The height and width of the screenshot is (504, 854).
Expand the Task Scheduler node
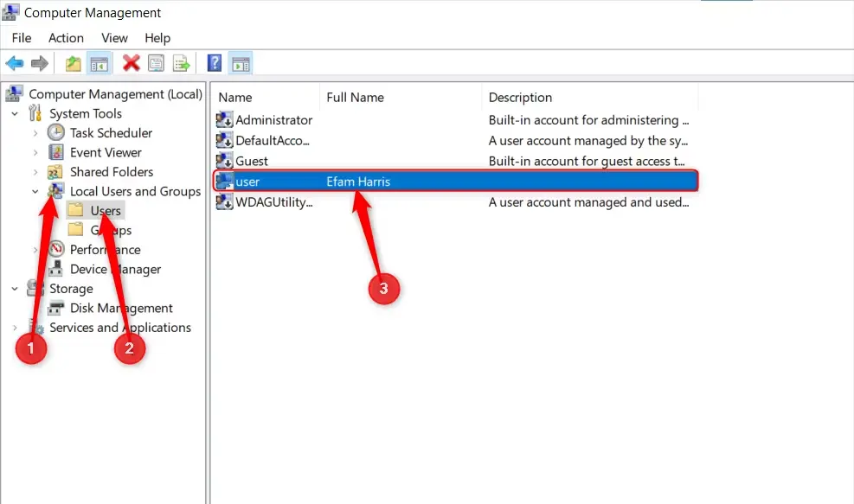click(35, 133)
